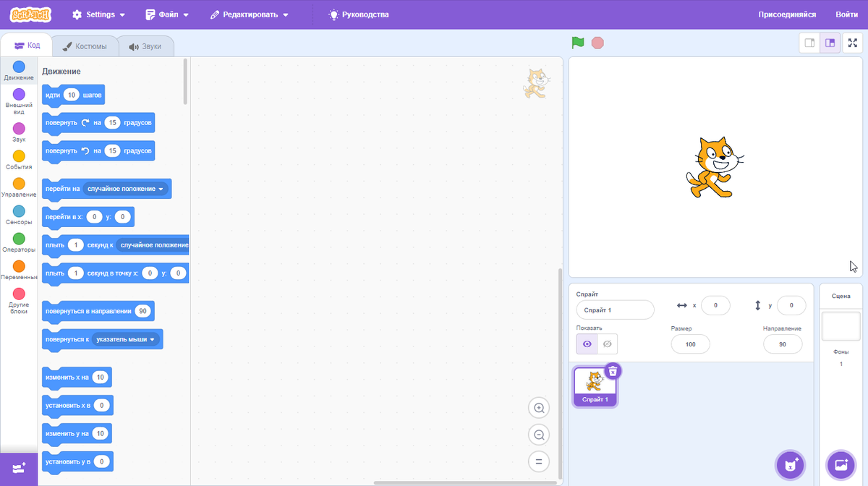
Task: Select the Управление block category
Action: [19, 188]
